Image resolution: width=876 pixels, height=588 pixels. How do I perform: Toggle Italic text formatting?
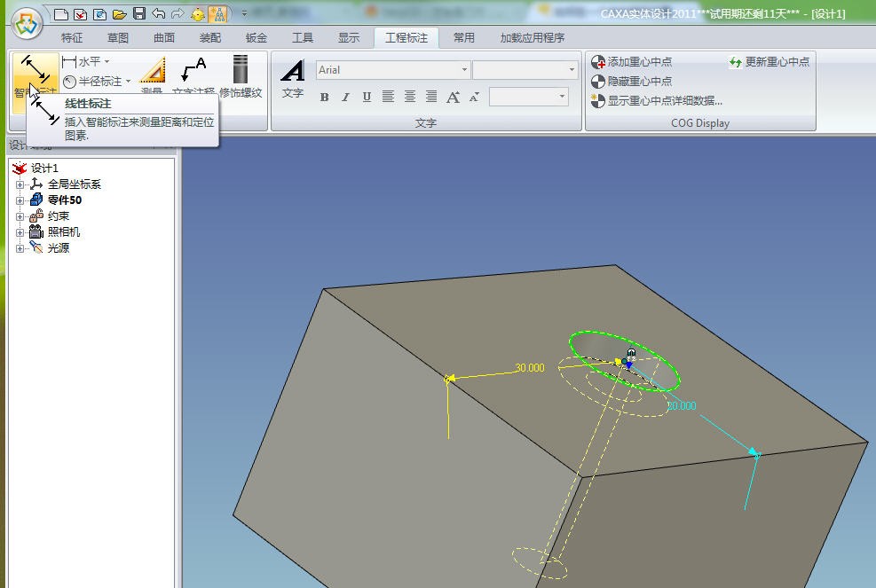(345, 98)
